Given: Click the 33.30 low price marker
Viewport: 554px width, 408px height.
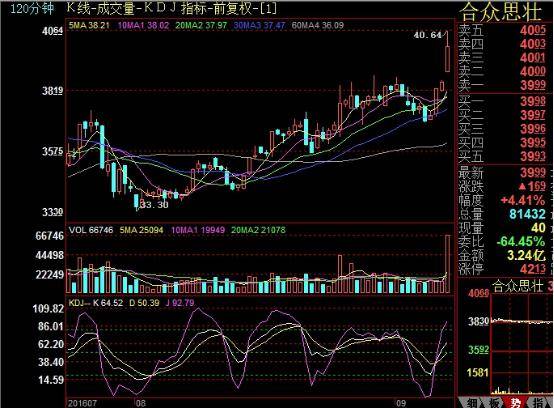Looking at the screenshot, I should coord(154,205).
